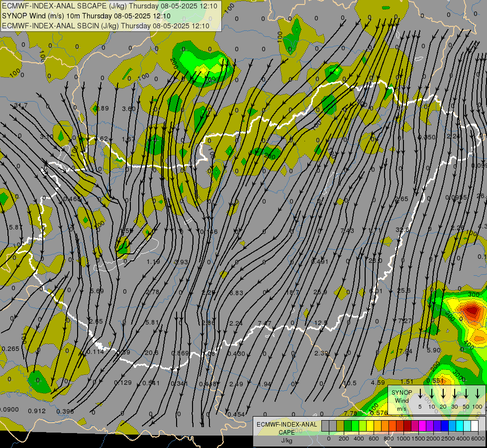Viewport: 487px width, 448px height.
Task: Click the SBCIN value 32.6
Action: (402, 230)
